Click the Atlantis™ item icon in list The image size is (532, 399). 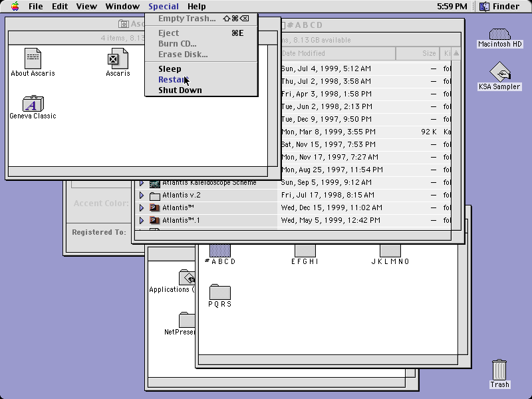point(155,207)
